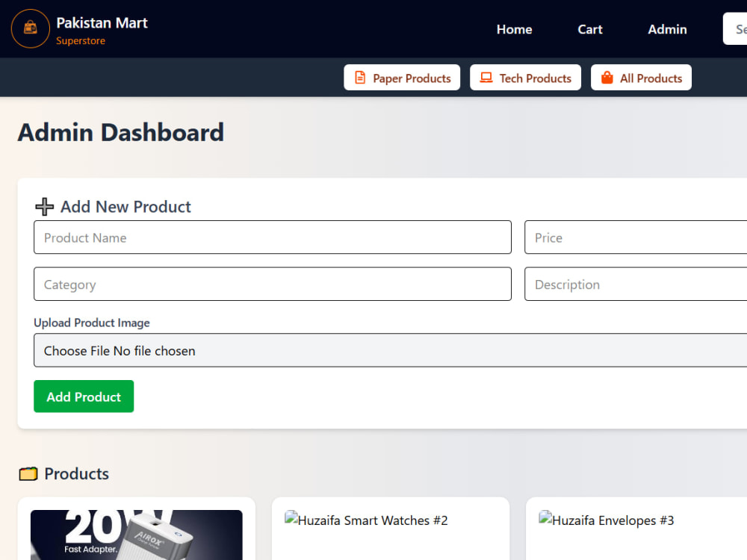The height and width of the screenshot is (560, 747).
Task: Focus the Product Name field
Action: tap(273, 237)
